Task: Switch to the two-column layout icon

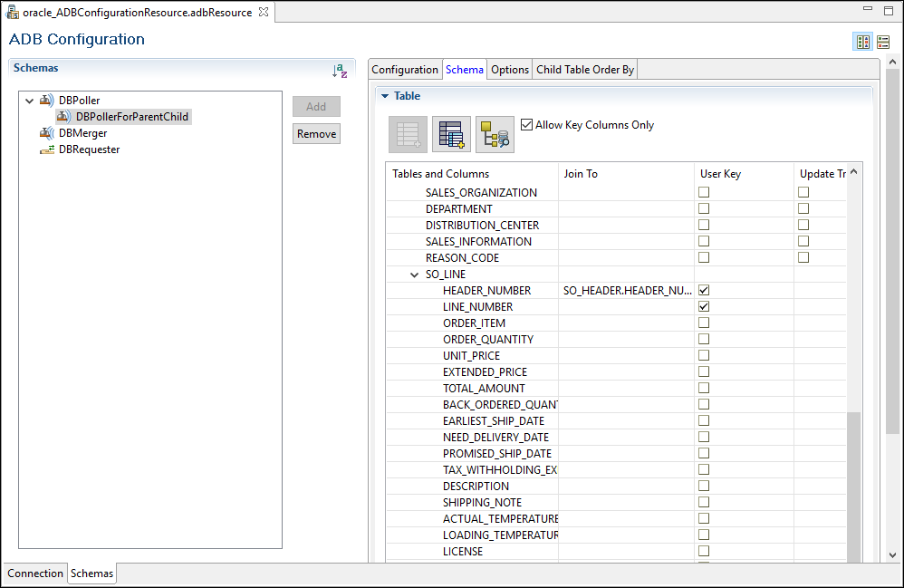Action: (863, 42)
